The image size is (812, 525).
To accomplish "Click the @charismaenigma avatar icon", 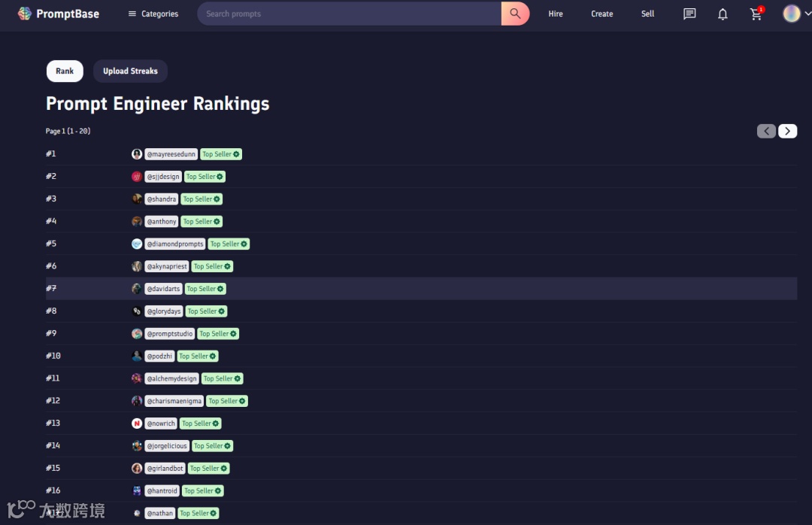I will (137, 401).
